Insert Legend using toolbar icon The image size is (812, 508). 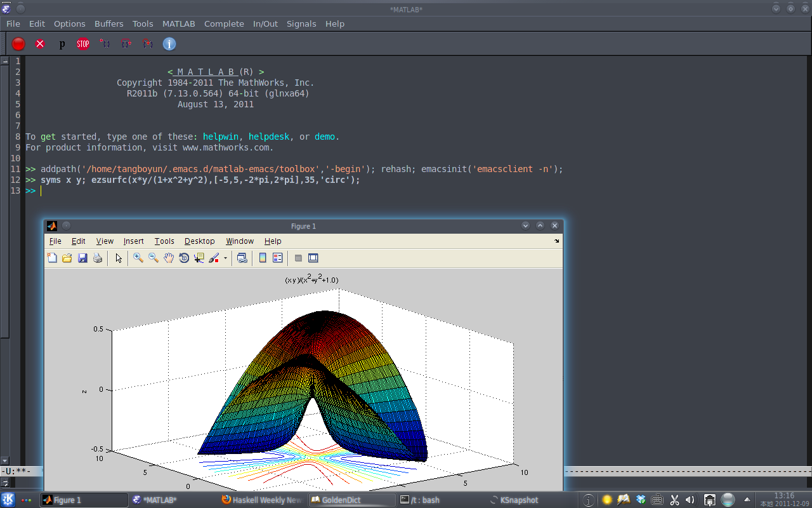(278, 258)
